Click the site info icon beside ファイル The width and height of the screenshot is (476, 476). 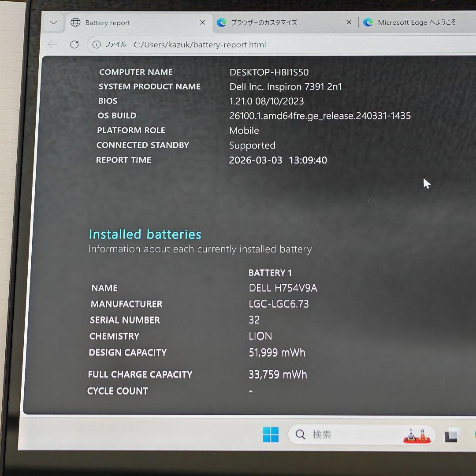97,45
